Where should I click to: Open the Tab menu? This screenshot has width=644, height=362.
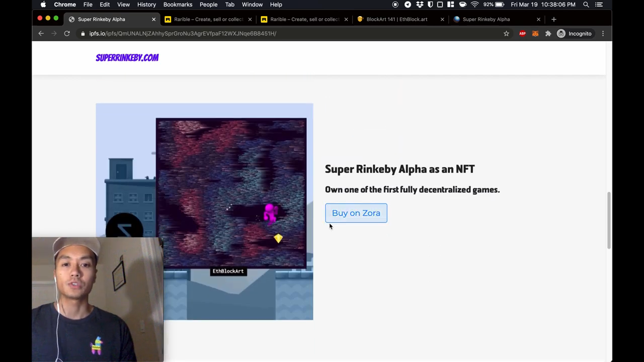coord(229,5)
